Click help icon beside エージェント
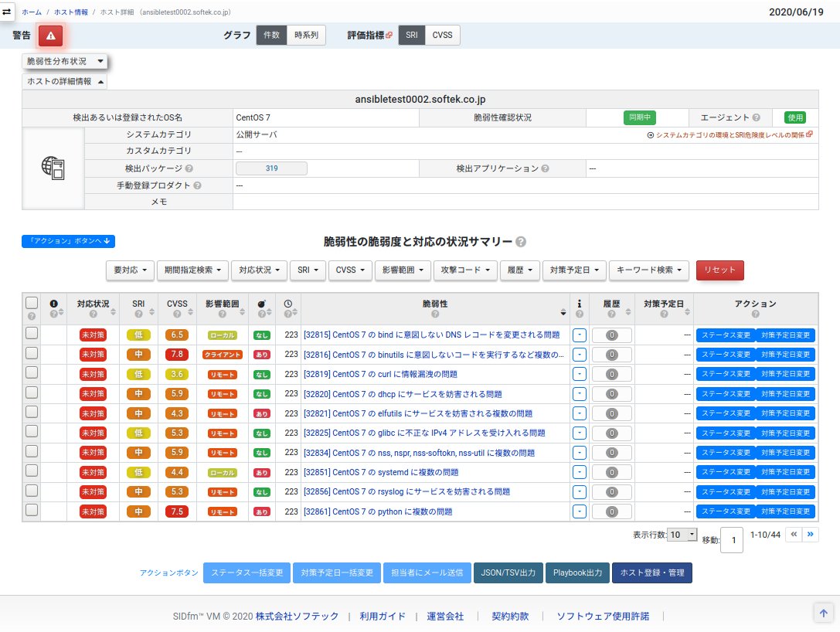Screen dimensions: 840x632 (x=756, y=117)
